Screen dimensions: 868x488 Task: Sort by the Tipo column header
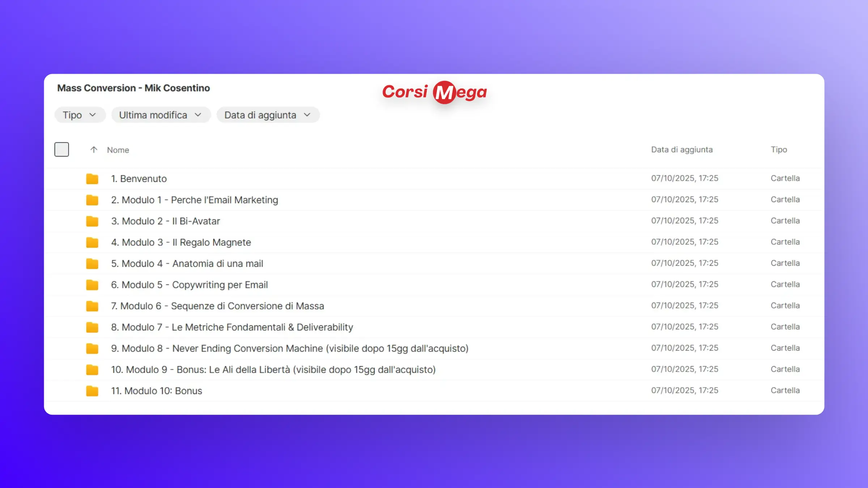coord(779,150)
